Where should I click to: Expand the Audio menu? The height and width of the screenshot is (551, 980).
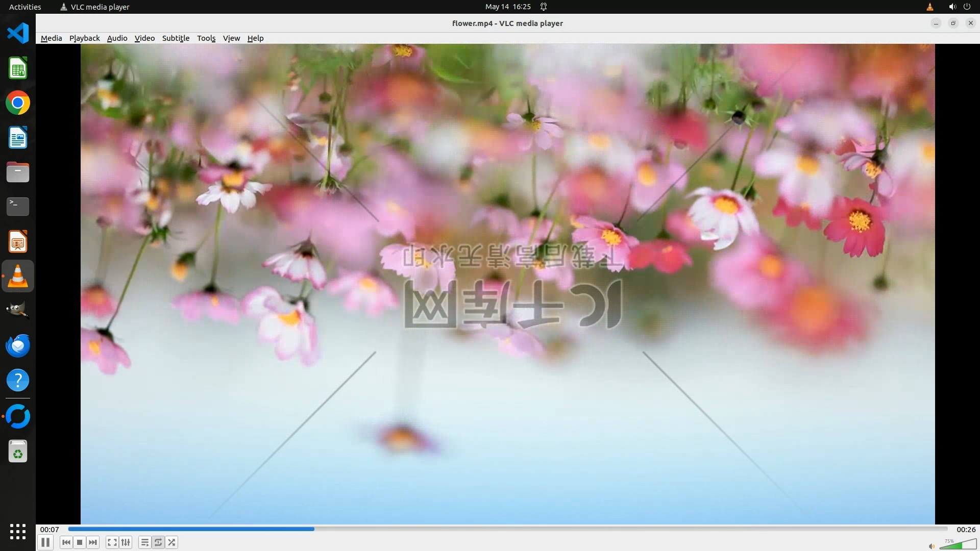click(117, 38)
